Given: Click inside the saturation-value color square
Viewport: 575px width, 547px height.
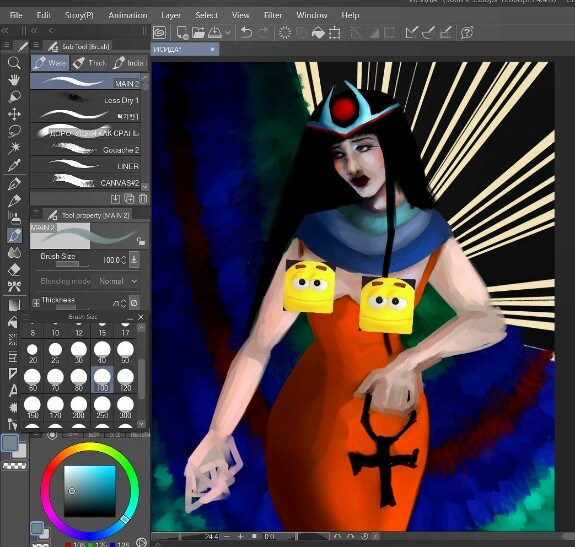Looking at the screenshot, I should click(90, 491).
